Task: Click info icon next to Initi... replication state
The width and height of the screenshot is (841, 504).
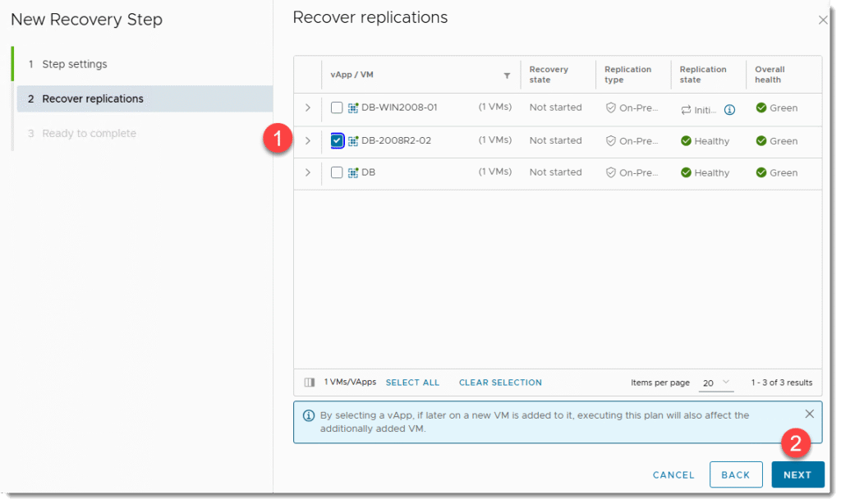Action: 729,109
